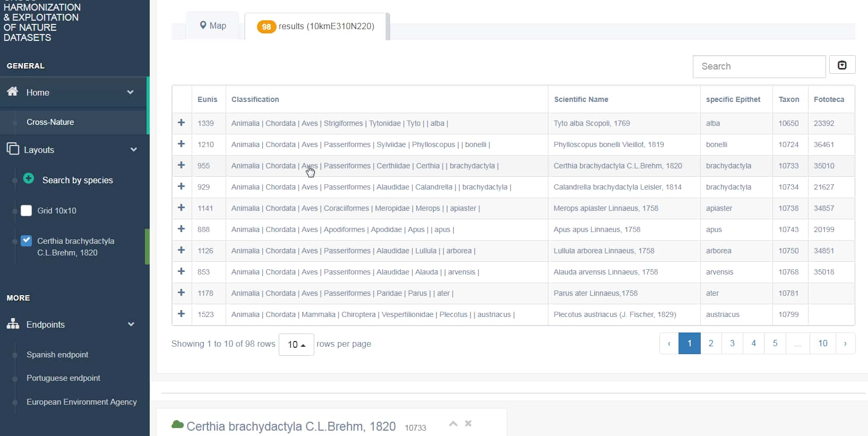Collapse the Layouts menu chevron
Screen dimensions: 868x436
(x=134, y=149)
